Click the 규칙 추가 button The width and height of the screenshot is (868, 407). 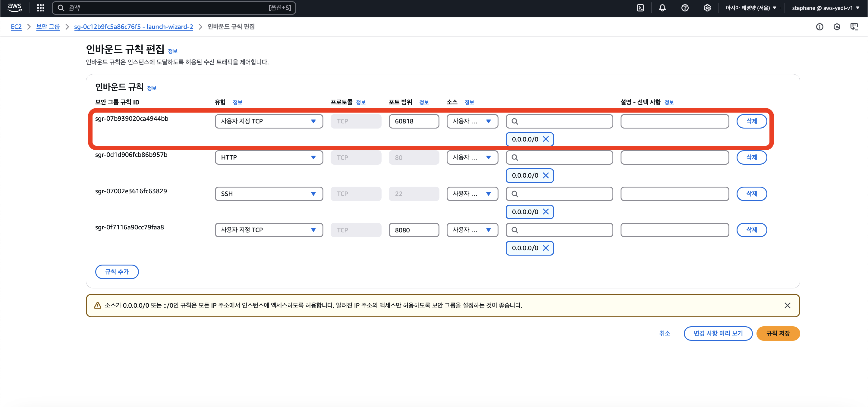point(117,272)
